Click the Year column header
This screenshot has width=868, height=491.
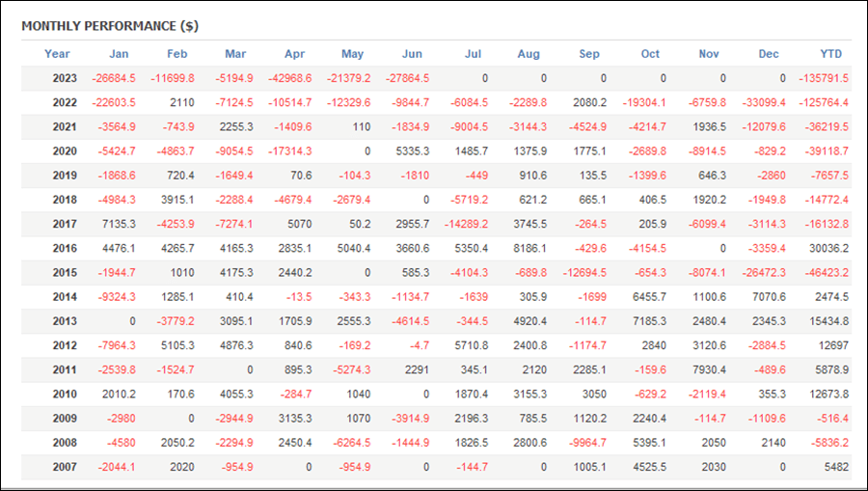[57, 54]
